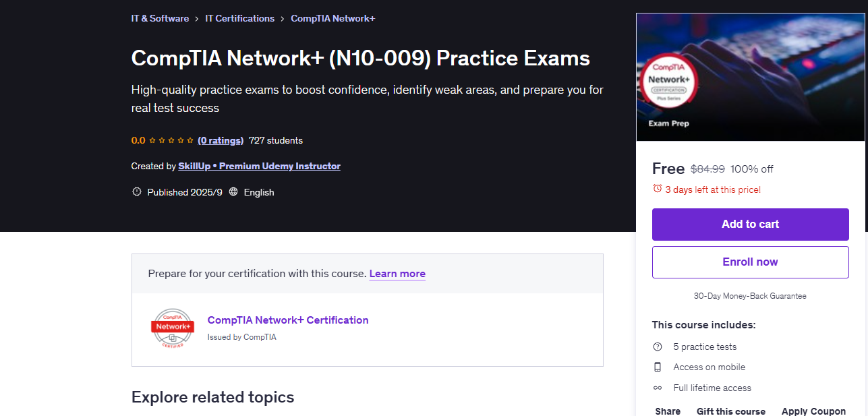Click the 30-Day Money-Back Guarantee text
868x416 pixels.
[750, 296]
